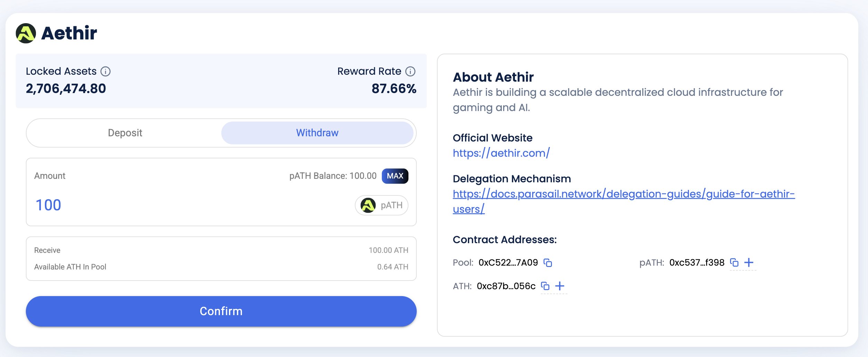Copy the pATH contract address
868x357 pixels.
[x=734, y=263]
